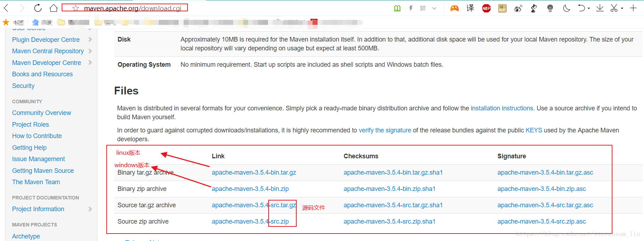
Task: Open the browser home page icon
Action: (x=53, y=8)
